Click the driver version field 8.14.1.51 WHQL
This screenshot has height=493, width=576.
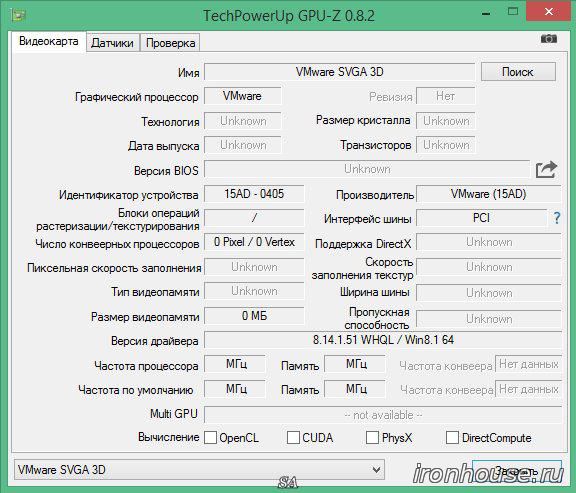pyautogui.click(x=383, y=340)
